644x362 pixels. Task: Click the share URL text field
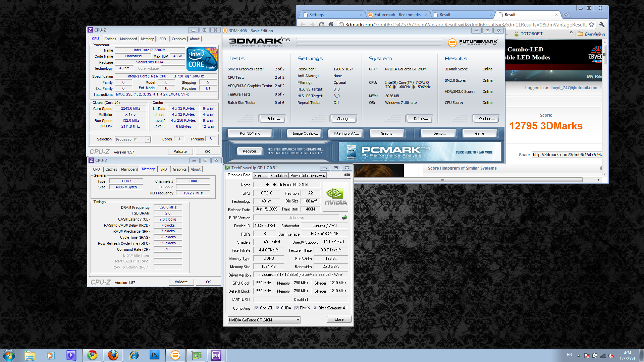(x=567, y=155)
